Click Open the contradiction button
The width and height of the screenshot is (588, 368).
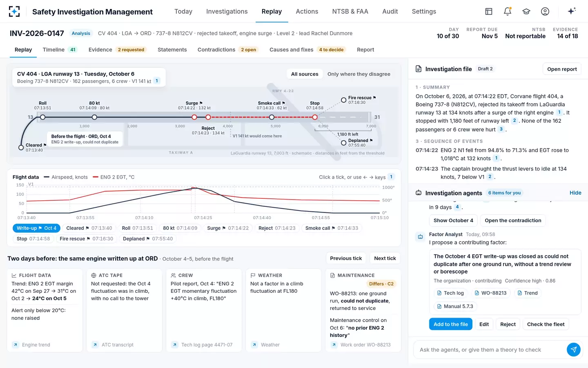pyautogui.click(x=513, y=220)
